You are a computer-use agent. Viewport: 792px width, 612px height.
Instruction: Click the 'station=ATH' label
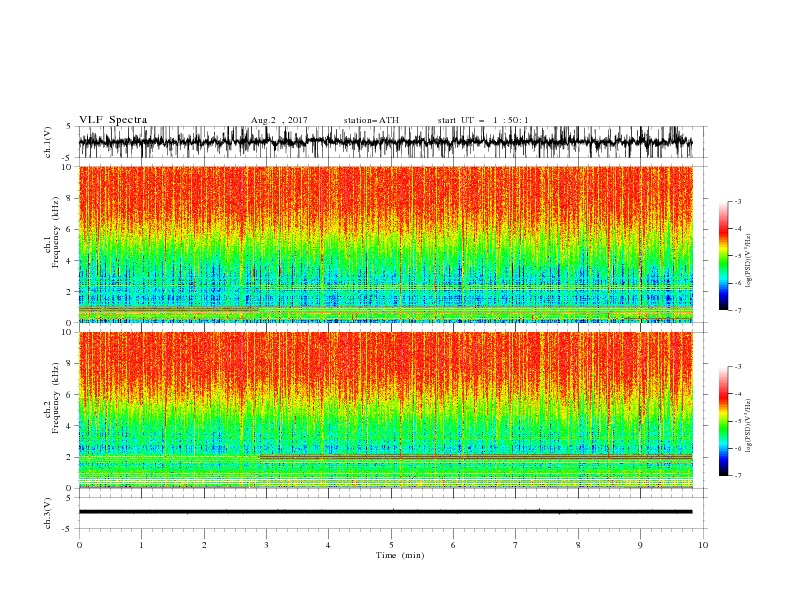(371, 120)
